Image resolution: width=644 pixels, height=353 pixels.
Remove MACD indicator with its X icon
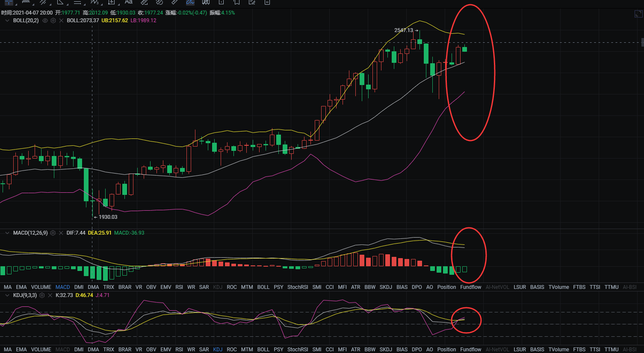click(61, 233)
